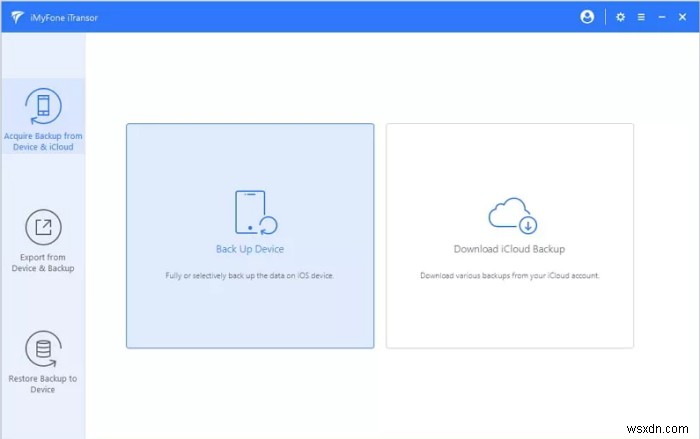700x439 pixels.
Task: Switch to Export from Device & Backup tab
Action: click(x=43, y=240)
